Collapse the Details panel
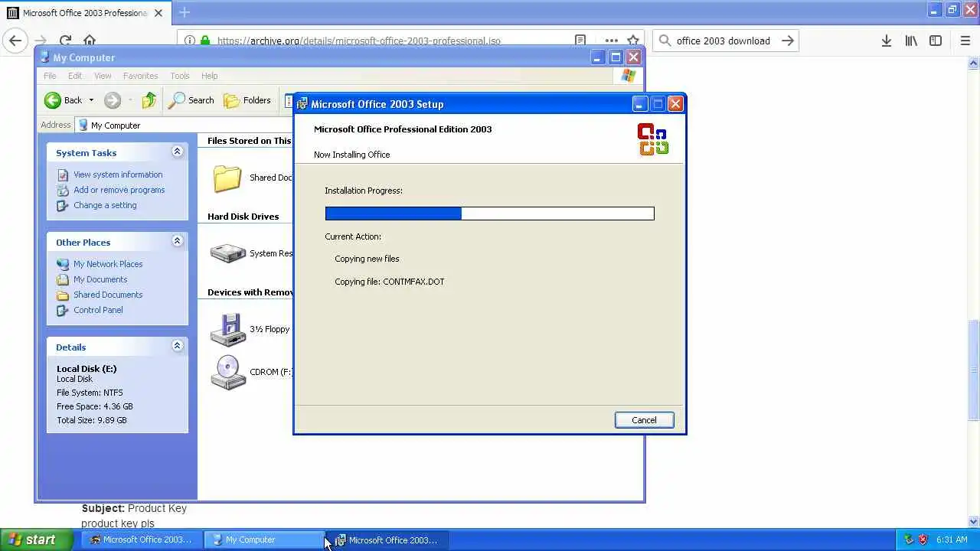Screen dimensions: 980x551 [177, 346]
